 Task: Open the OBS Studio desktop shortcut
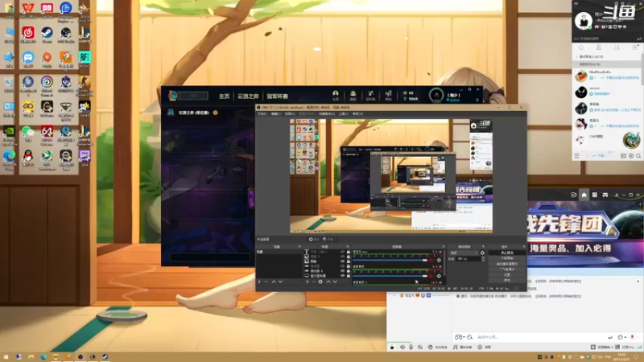click(x=66, y=33)
